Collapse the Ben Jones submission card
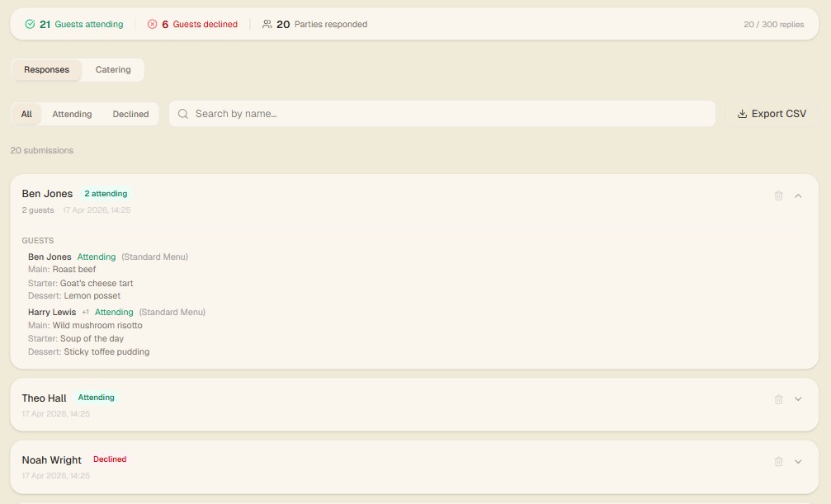Image resolution: width=831 pixels, height=504 pixels. click(x=798, y=195)
